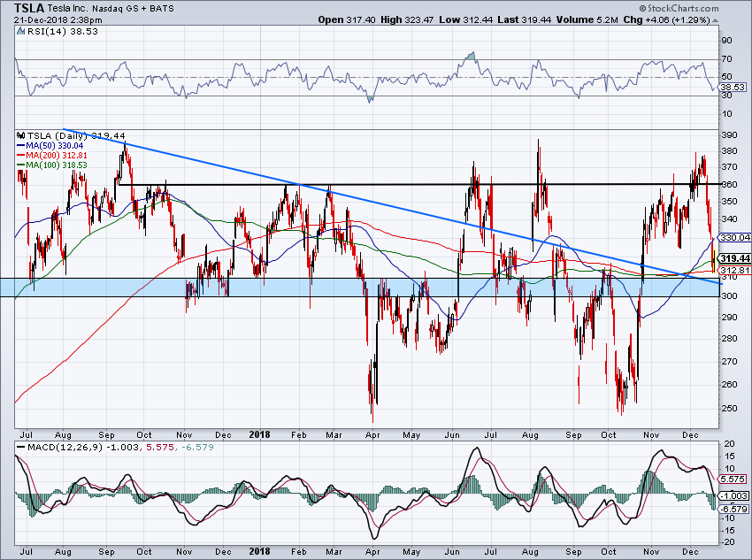The image size is (752, 560).
Task: Click the 90 level on RSI axis
Action: 727,41
